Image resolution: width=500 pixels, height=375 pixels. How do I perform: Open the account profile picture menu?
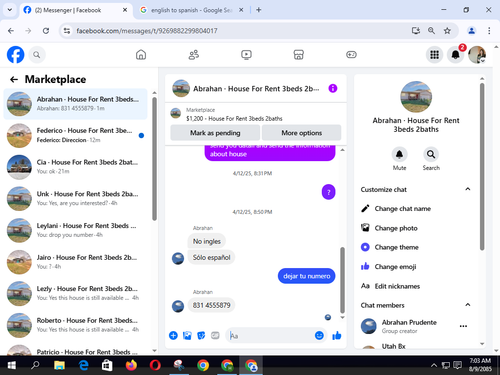477,55
